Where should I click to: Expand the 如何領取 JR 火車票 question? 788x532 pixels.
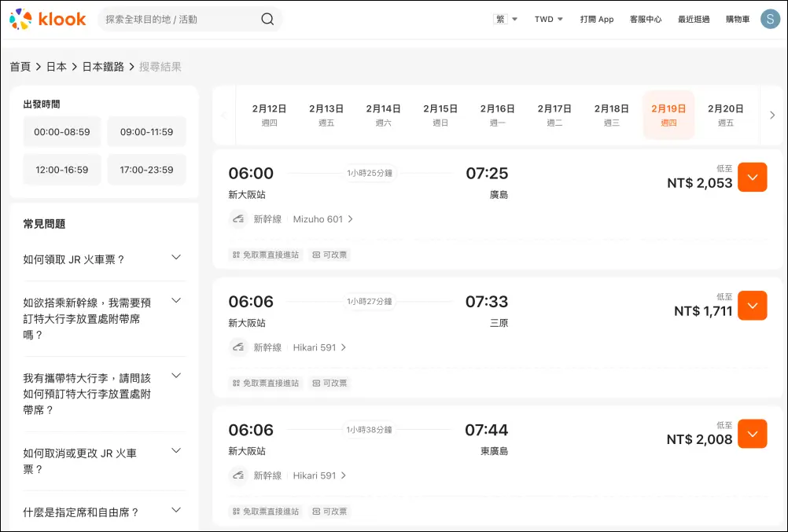click(103, 259)
